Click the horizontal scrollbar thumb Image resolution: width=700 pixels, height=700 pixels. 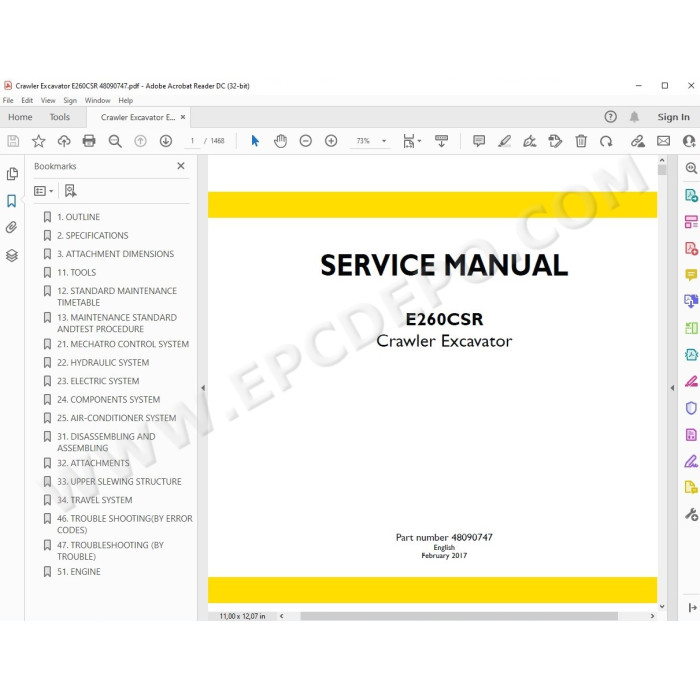point(459,616)
